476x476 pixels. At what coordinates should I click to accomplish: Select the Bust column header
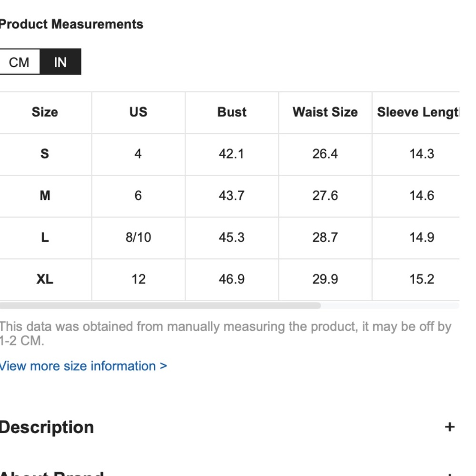(x=232, y=112)
